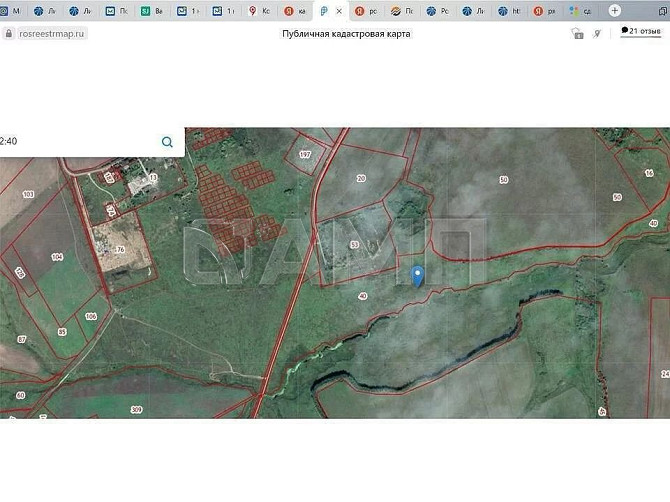Viewport: 670px width, 502px height.
Task: Select parcel label 103 on the map
Action: pyautogui.click(x=28, y=194)
